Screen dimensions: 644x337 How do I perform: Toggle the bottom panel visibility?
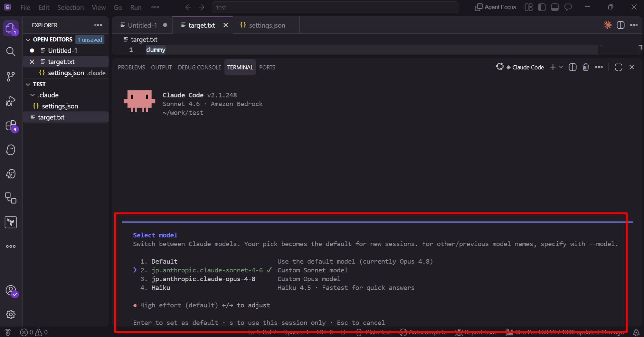(x=555, y=7)
